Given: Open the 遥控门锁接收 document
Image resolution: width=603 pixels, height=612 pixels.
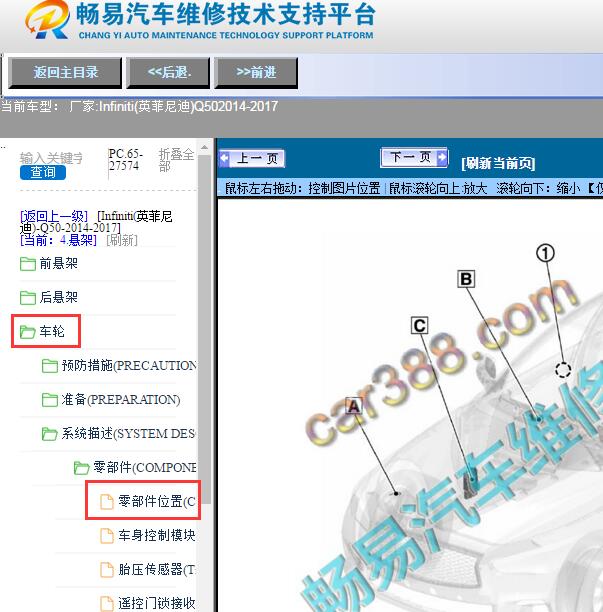Looking at the screenshot, I should click(x=157, y=603).
